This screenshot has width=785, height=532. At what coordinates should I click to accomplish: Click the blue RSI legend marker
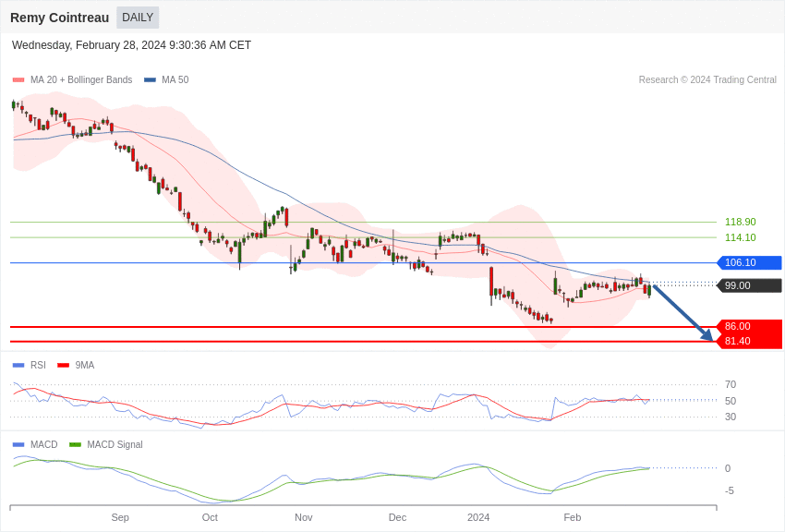18,366
